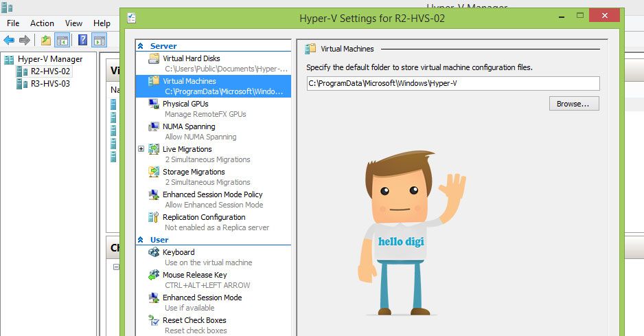Screen dimensions: 644x336
Task: Click the Virtual Machines header folder icon
Action: (310, 49)
